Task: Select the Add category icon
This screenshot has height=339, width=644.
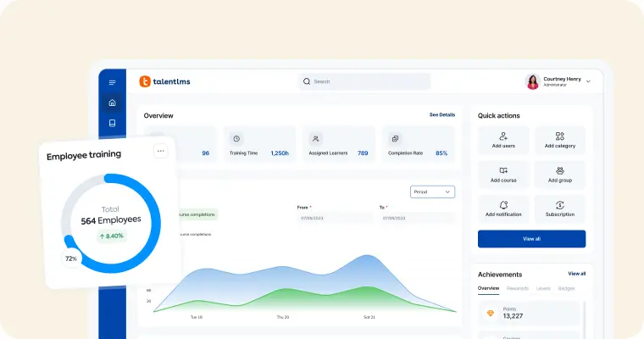Action: [559, 136]
